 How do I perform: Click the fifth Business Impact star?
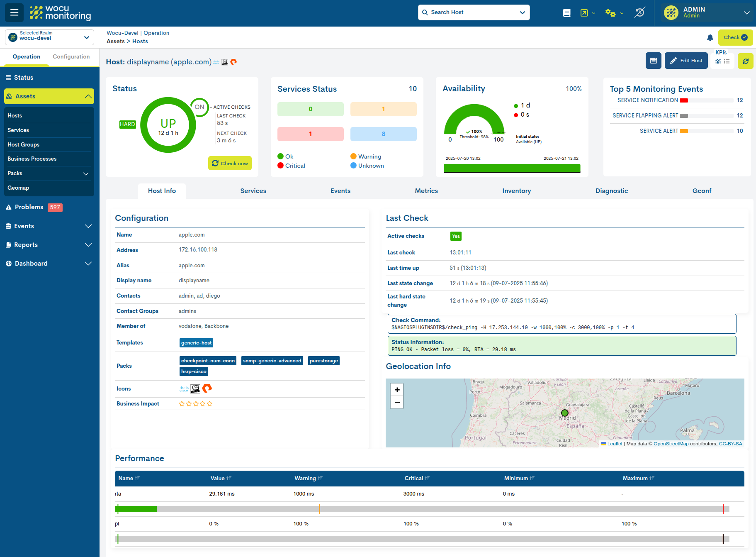(x=209, y=403)
